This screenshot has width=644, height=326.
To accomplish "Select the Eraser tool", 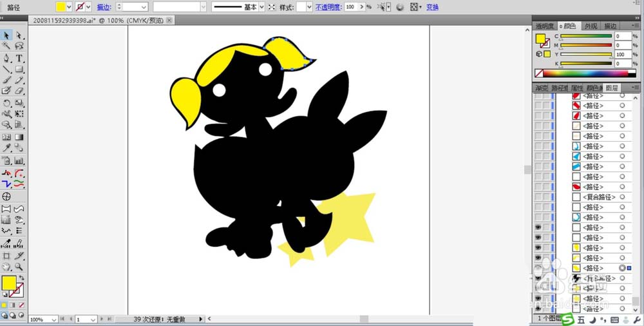I will (x=19, y=91).
